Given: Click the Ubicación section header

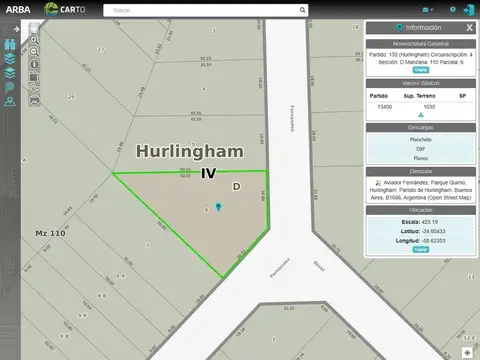Looking at the screenshot, I should (421, 210).
